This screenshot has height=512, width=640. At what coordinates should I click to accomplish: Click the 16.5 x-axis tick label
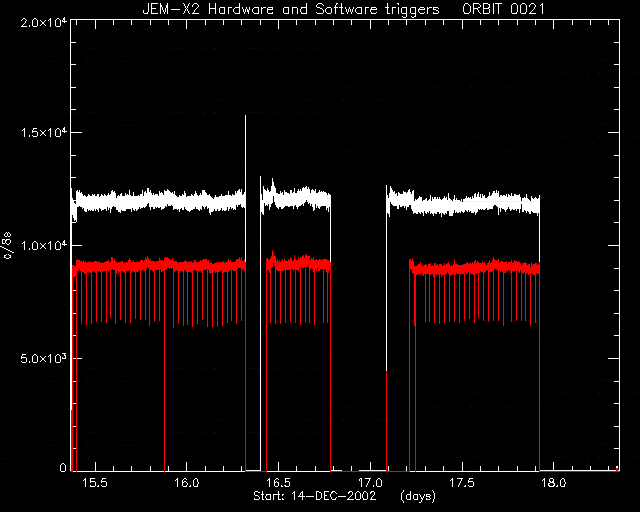tap(278, 483)
